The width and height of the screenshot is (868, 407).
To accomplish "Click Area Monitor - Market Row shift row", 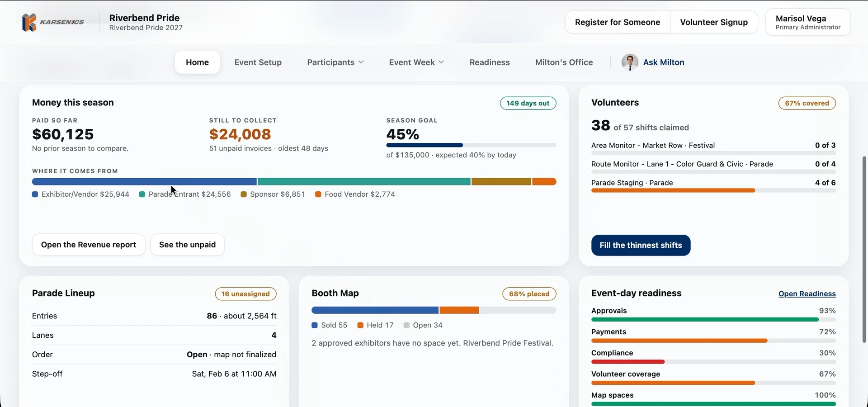I will click(x=713, y=148).
